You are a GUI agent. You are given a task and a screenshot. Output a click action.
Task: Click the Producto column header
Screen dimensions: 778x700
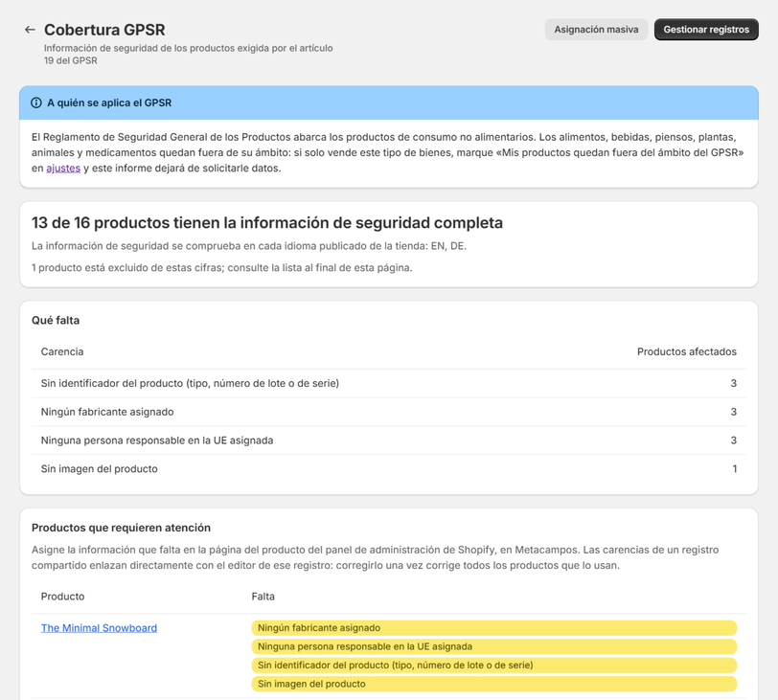[62, 597]
